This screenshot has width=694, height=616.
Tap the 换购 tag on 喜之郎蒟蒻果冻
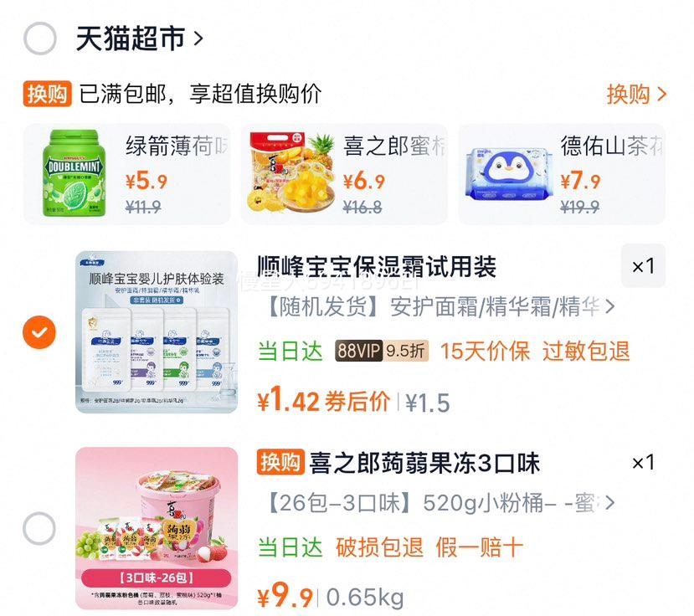280,463
